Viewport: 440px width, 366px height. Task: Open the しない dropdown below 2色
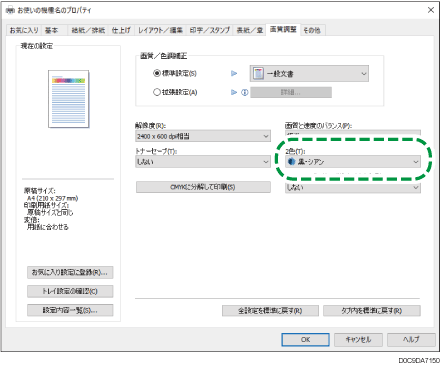pos(353,187)
